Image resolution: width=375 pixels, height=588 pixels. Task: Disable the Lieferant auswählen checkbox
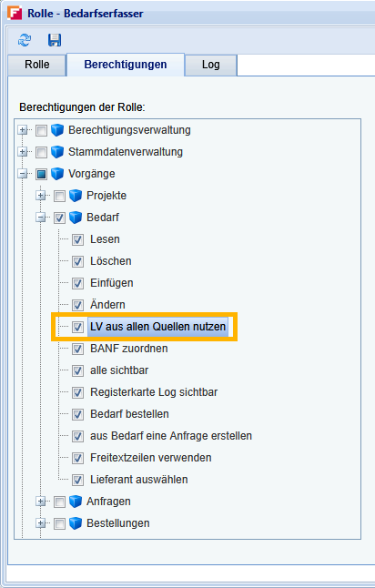[77, 480]
